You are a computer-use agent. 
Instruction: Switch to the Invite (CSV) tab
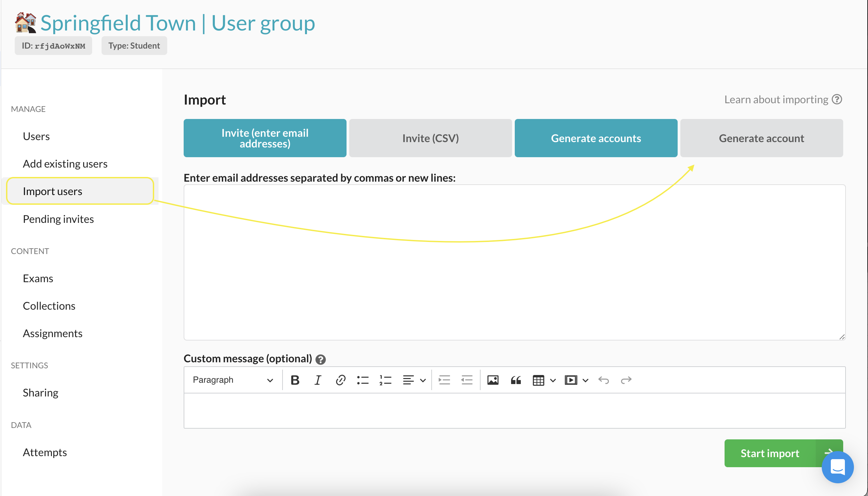coord(430,138)
